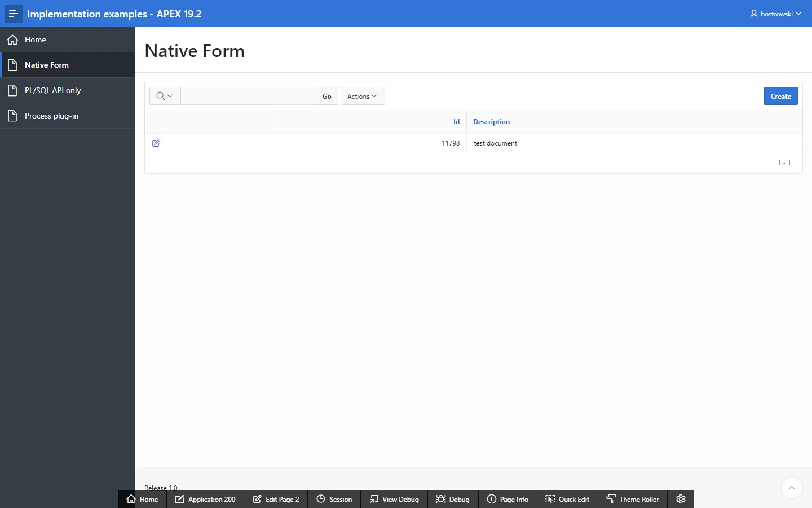
Task: Open Session menu in developer toolbar
Action: (334, 499)
